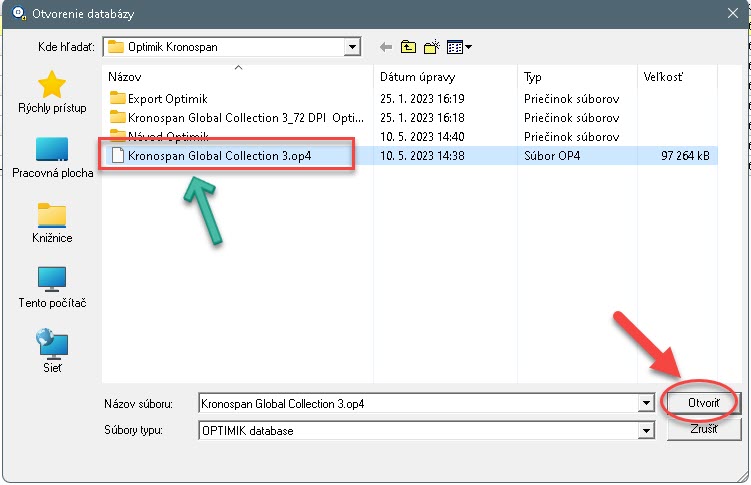Click the Zrušiť cancel button
The width and height of the screenshot is (751, 485).
[704, 429]
